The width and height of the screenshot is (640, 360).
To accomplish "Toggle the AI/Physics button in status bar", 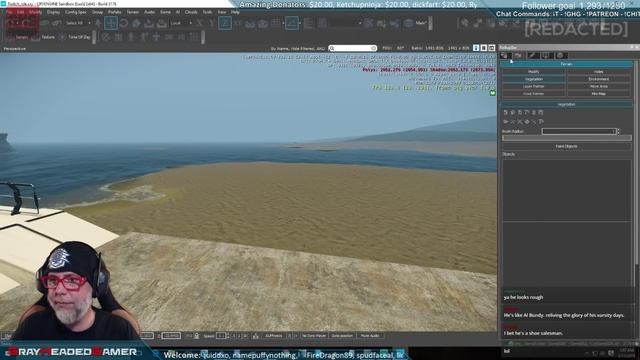I will [274, 336].
